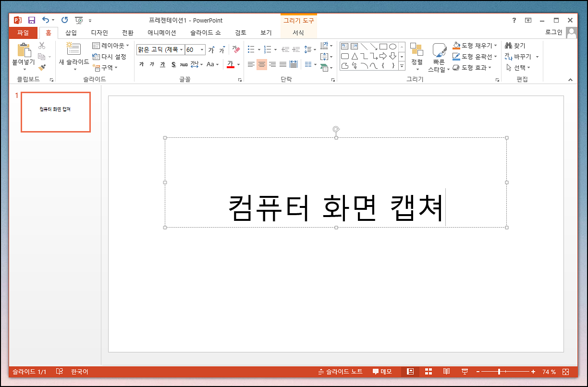The image size is (588, 387).
Task: Switch to Slide Sorter view icon
Action: tap(429, 372)
